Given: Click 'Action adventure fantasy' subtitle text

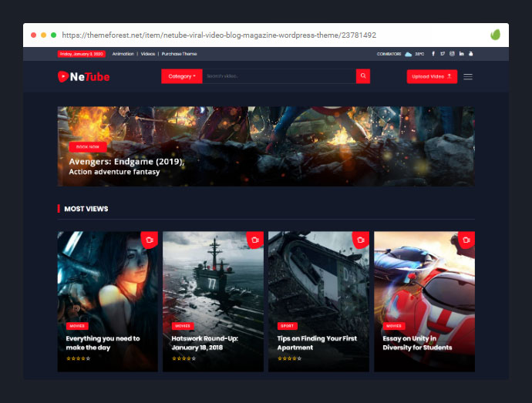Looking at the screenshot, I should pyautogui.click(x=114, y=172).
